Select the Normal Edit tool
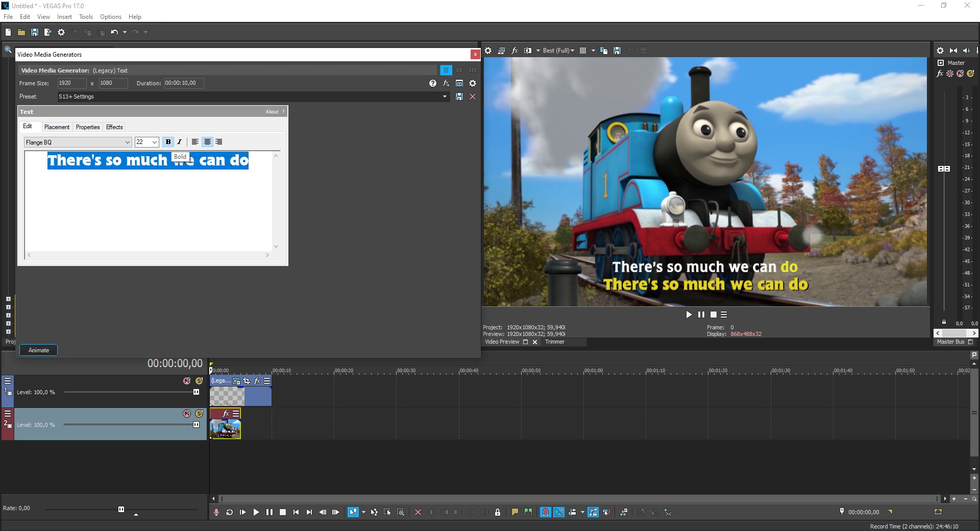Image resolution: width=980 pixels, height=531 pixels. point(353,512)
